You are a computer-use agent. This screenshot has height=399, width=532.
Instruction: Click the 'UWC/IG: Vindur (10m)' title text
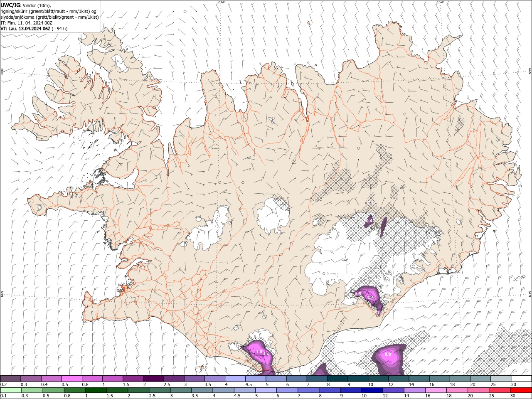pos(26,5)
